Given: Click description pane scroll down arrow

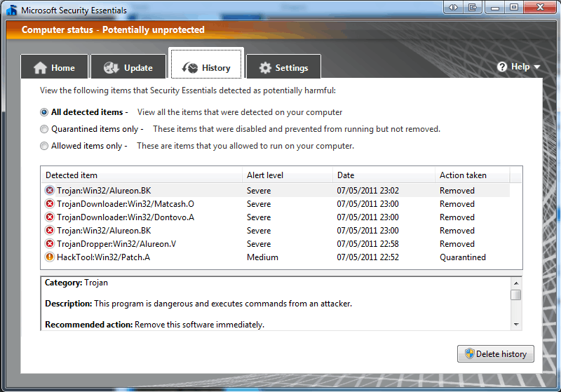Looking at the screenshot, I should click(x=516, y=325).
